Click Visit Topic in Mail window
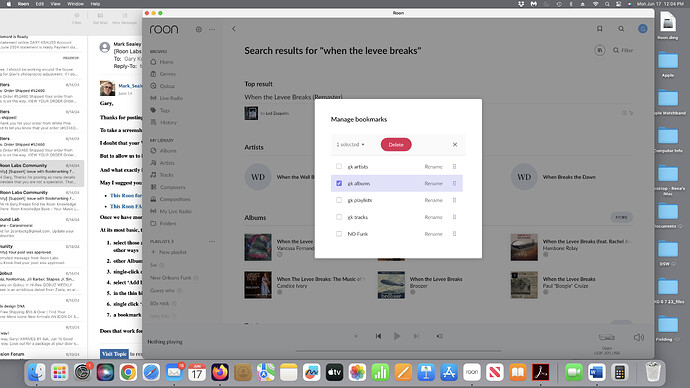This screenshot has height=388, width=690. pos(114,354)
